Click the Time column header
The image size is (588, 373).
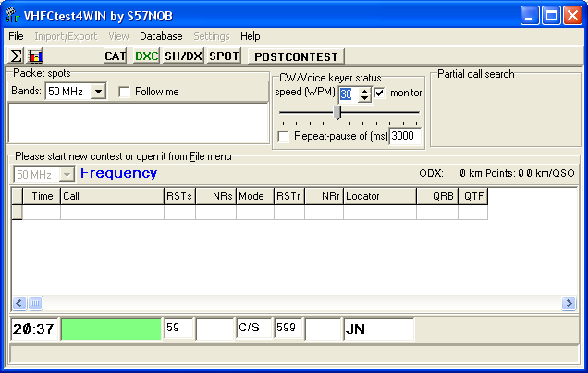[x=42, y=196]
